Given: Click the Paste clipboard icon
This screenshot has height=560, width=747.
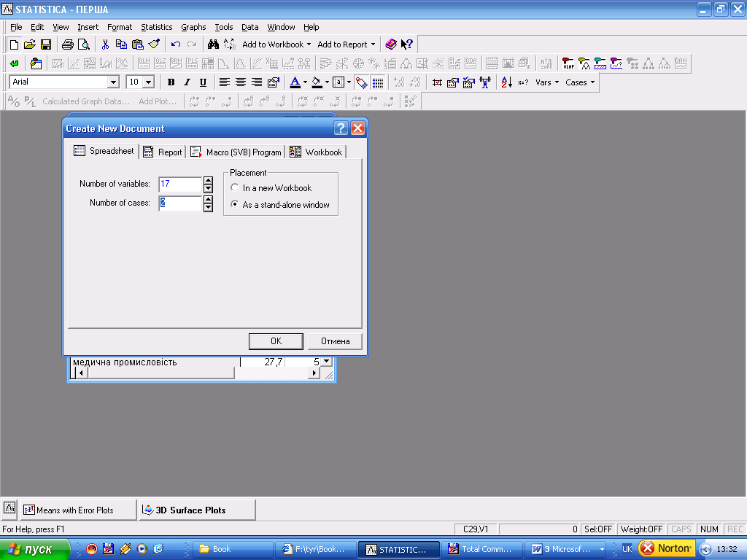Looking at the screenshot, I should [x=138, y=44].
